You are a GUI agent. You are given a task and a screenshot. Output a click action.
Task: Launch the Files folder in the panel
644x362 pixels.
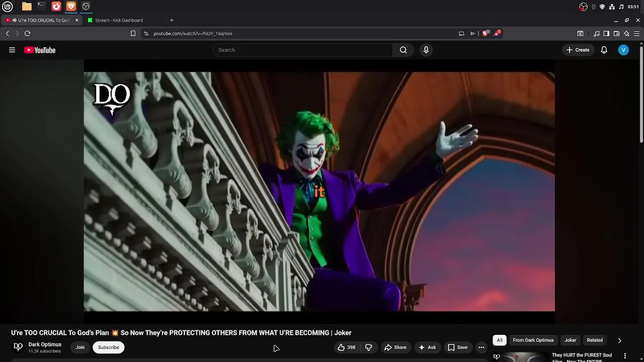pos(27,7)
